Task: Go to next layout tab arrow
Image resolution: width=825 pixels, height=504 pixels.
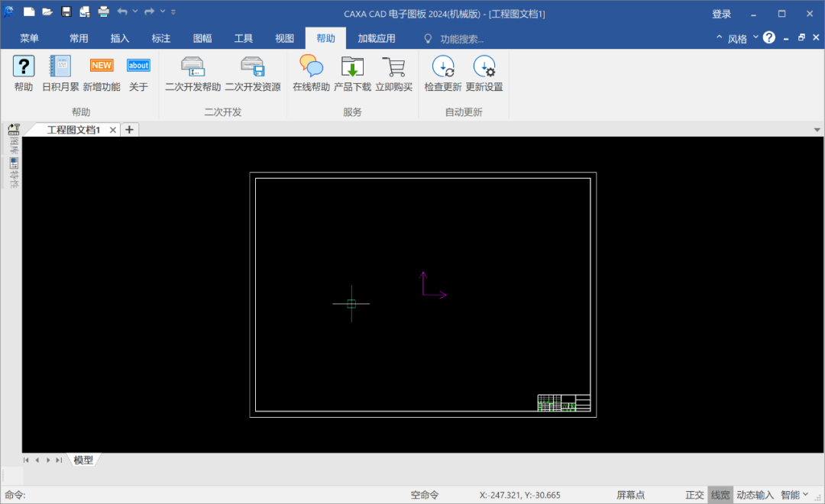Action: tap(48, 460)
